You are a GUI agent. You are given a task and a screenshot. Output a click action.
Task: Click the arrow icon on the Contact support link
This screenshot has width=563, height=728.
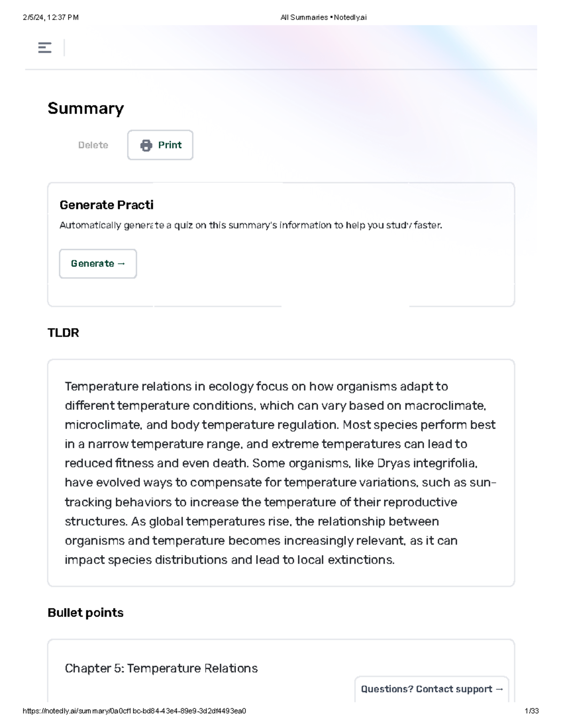click(x=499, y=689)
